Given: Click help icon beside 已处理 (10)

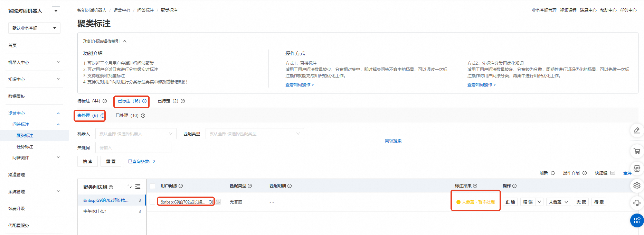Looking at the screenshot, I should [143, 116].
